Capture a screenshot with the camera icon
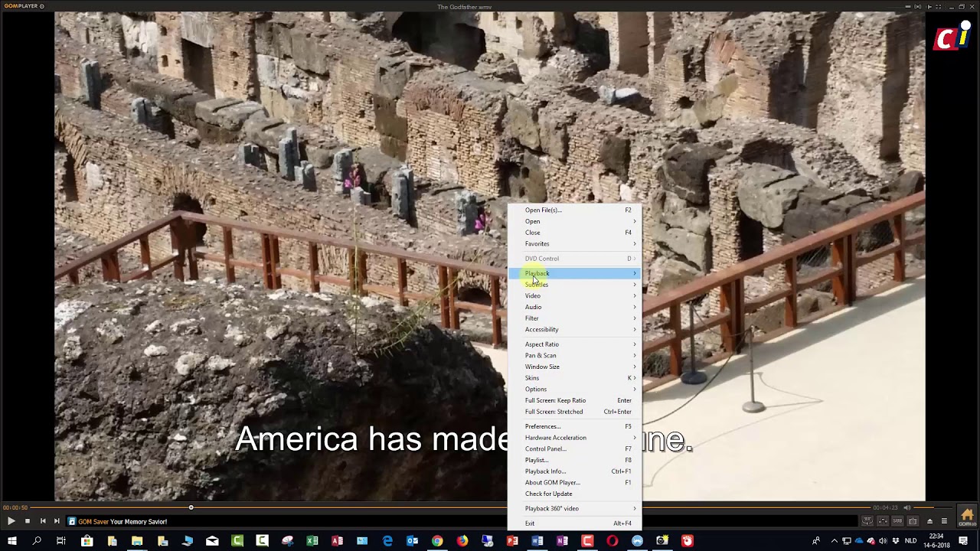 click(x=914, y=521)
